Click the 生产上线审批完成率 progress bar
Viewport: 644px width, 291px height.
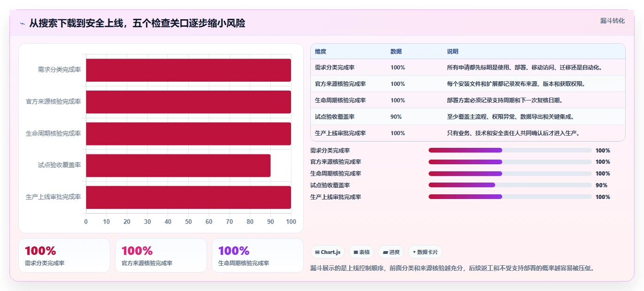510,197
